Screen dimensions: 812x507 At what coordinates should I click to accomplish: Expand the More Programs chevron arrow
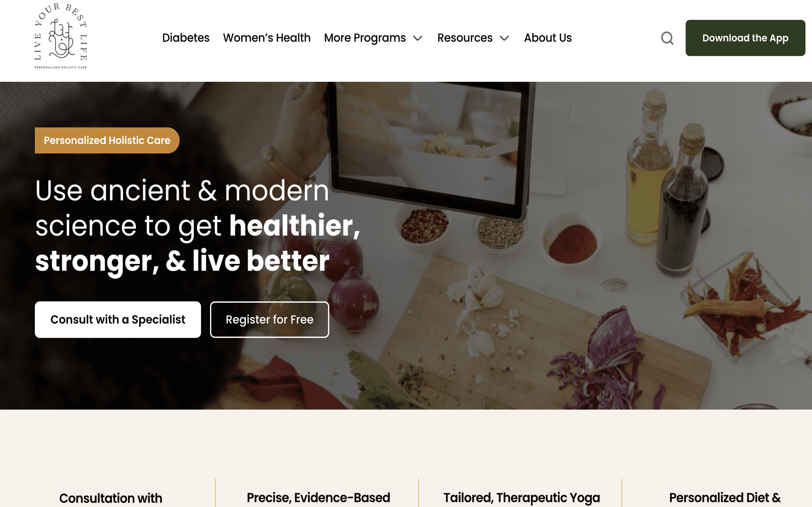click(418, 38)
